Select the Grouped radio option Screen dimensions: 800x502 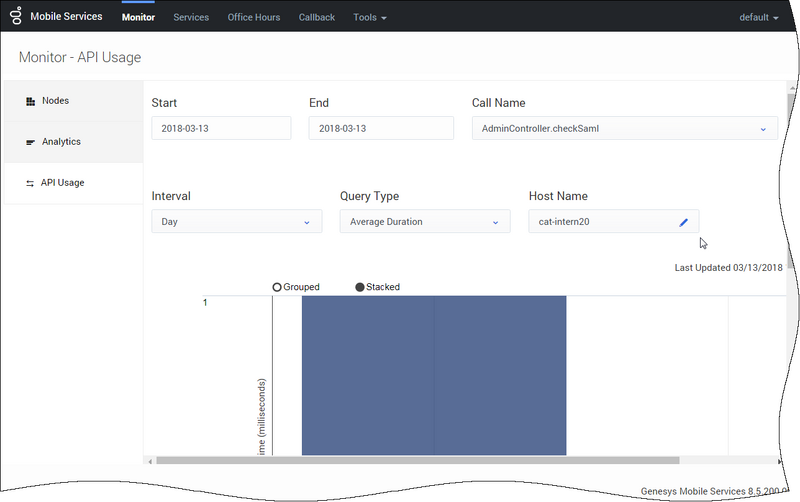coord(277,287)
